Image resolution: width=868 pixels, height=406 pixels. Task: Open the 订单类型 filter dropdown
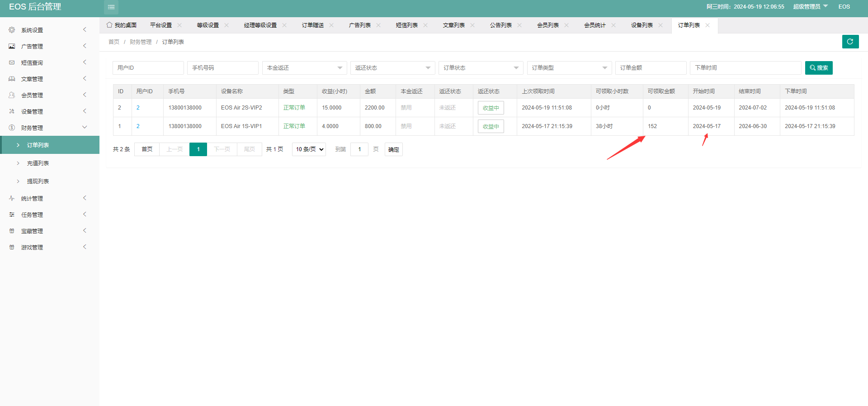click(569, 68)
